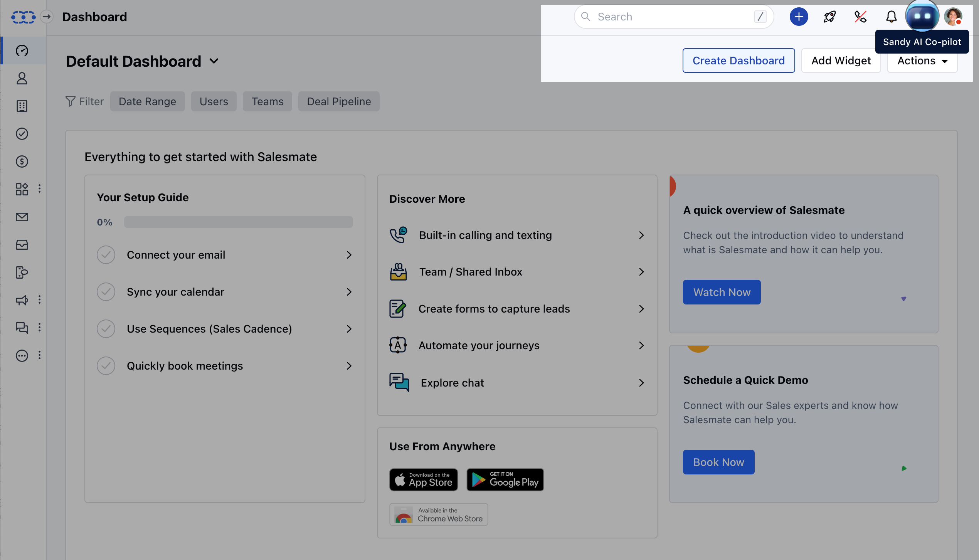
Task: Open Quickly book meetings step
Action: 225,366
